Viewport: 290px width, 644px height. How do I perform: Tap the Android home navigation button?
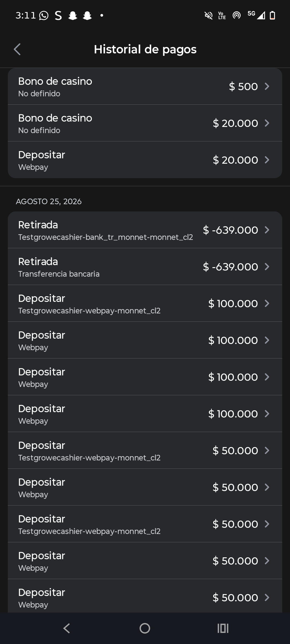point(145,628)
